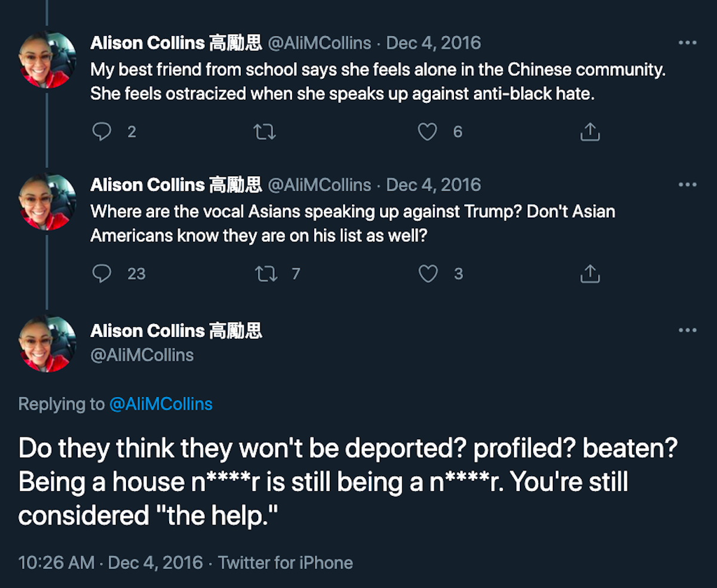717x588 pixels.
Task: Open the first tweet's profile avatar
Action: pyautogui.click(x=47, y=60)
